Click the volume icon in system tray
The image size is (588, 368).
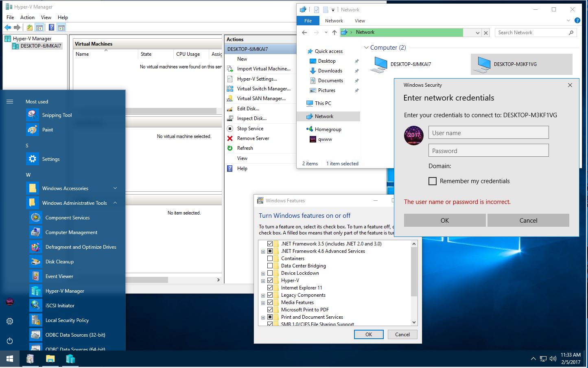[553, 359]
